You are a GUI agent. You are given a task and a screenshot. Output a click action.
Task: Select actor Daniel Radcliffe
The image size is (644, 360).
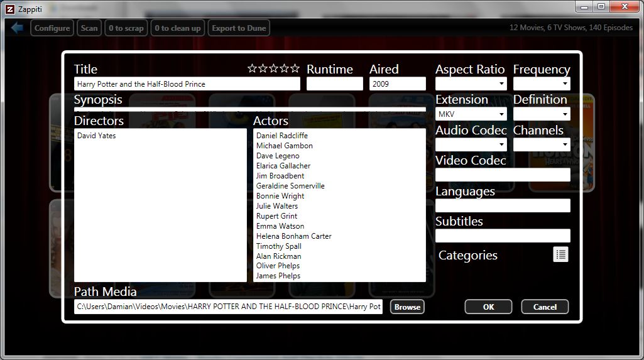tap(281, 136)
